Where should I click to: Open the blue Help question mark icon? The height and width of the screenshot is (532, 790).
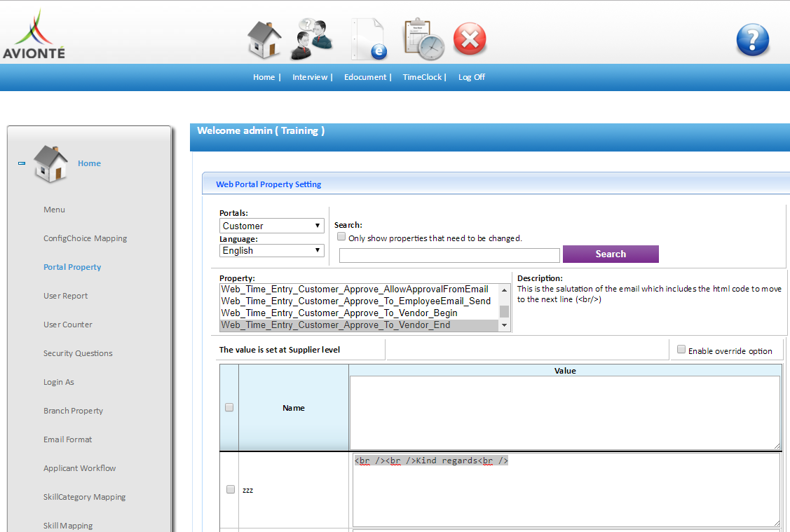[x=753, y=39]
